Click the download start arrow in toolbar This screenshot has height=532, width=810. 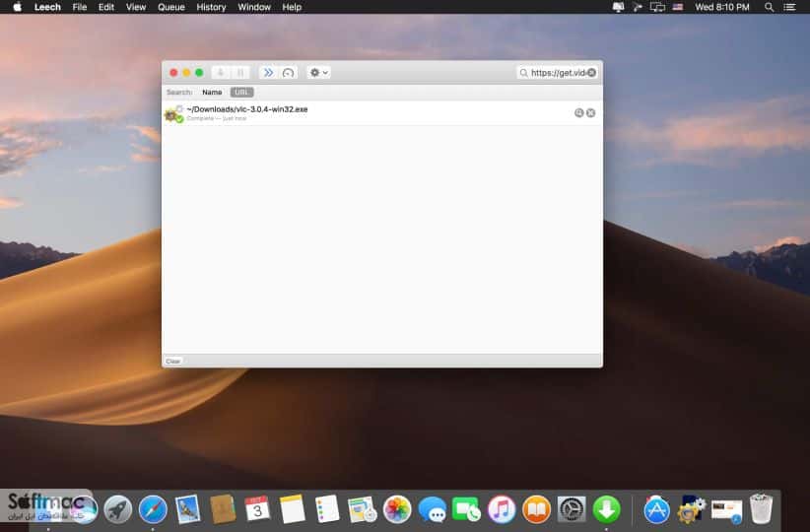pos(221,73)
